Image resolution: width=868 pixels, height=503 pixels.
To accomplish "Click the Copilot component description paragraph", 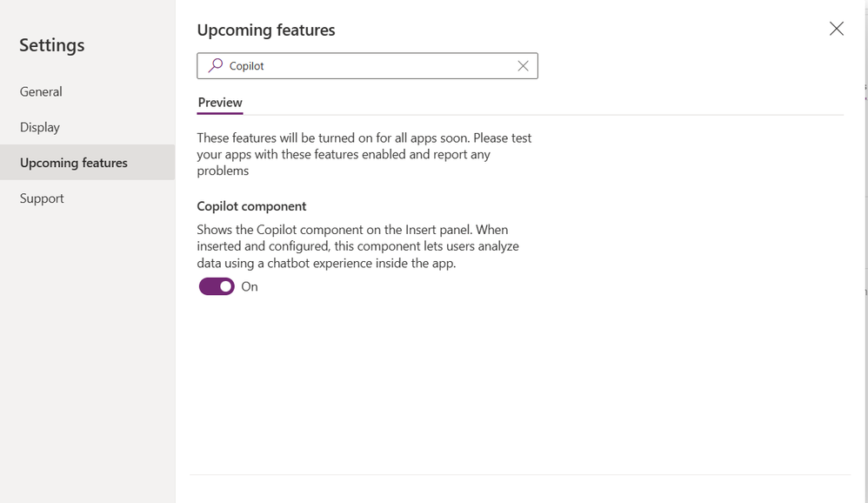I will [357, 246].
